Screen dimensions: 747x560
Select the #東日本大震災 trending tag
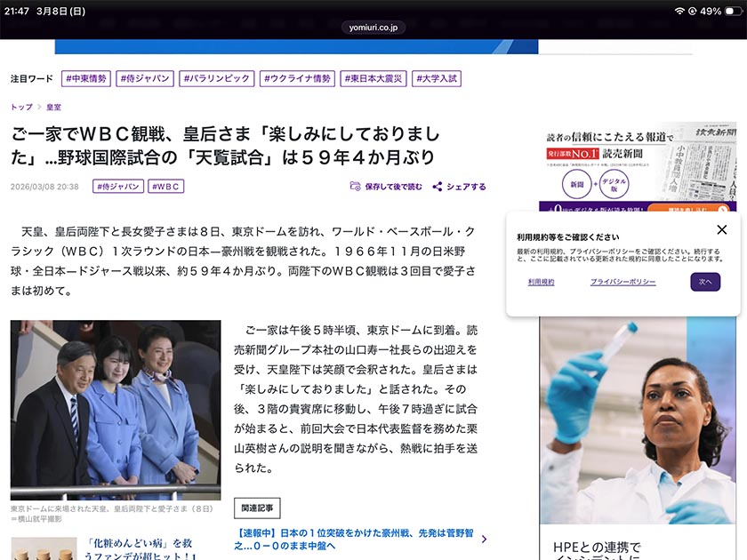tap(374, 78)
